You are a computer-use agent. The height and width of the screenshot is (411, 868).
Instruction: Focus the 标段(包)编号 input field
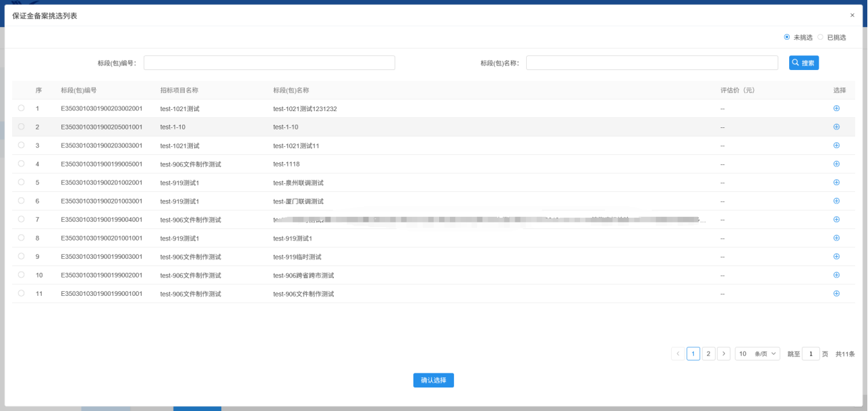pyautogui.click(x=269, y=63)
